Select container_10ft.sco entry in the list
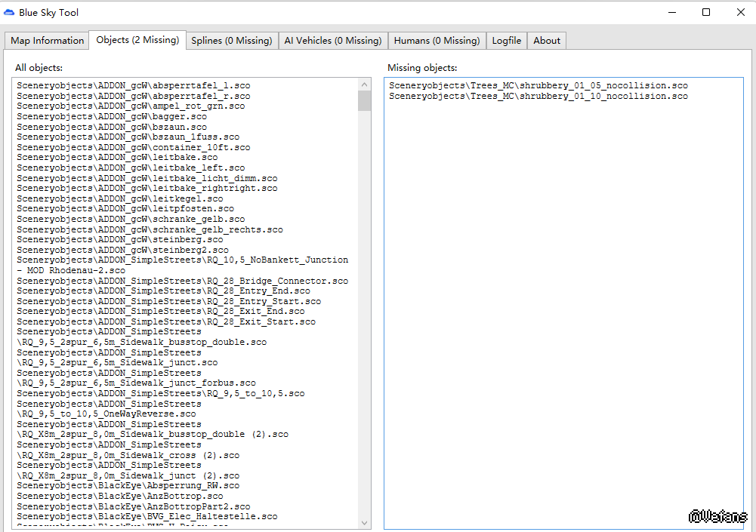 pyautogui.click(x=134, y=148)
